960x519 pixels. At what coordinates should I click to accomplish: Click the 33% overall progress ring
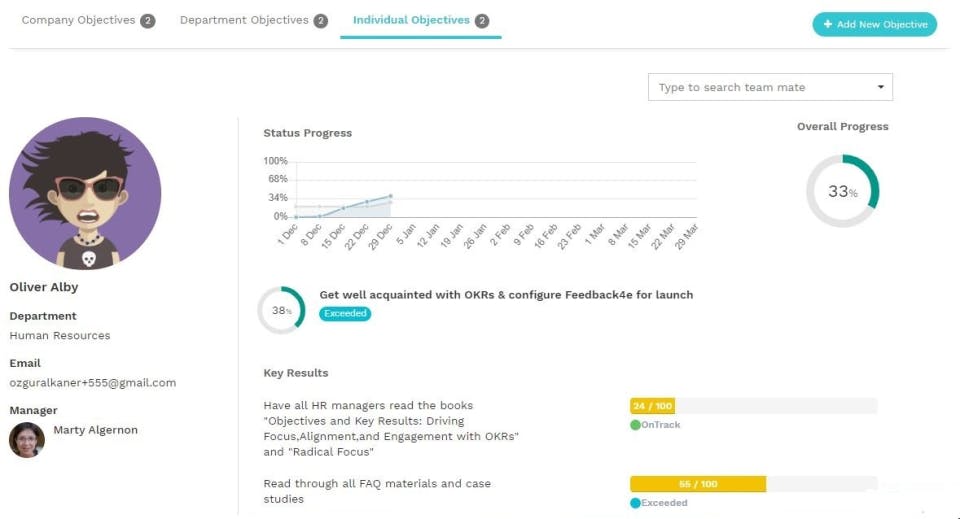[842, 191]
